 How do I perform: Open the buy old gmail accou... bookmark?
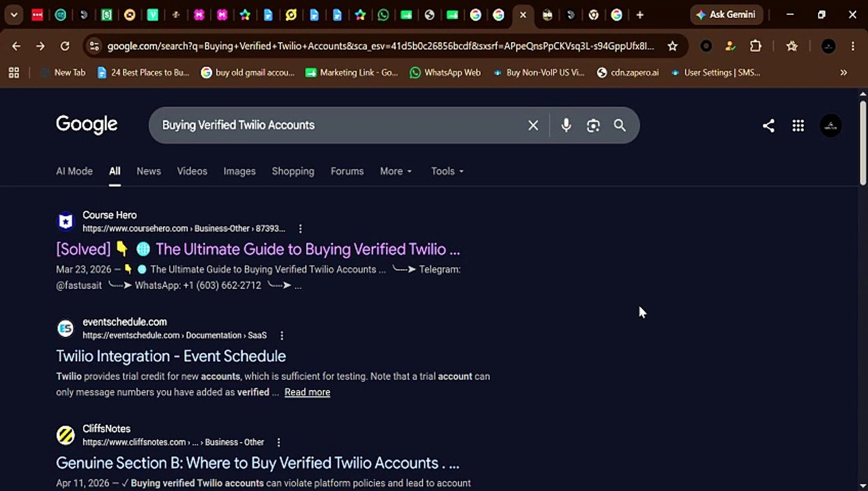coord(248,72)
